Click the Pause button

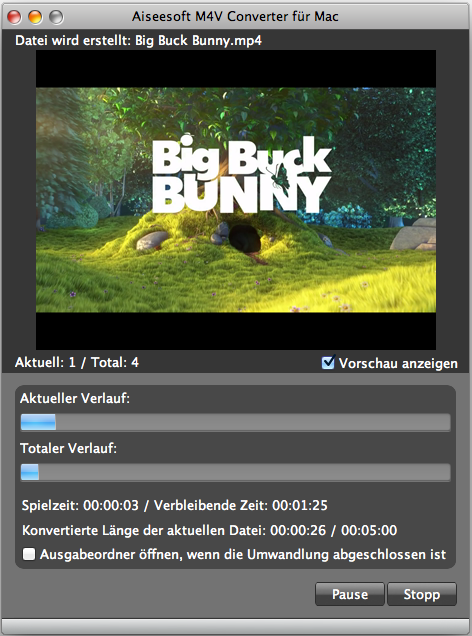(x=350, y=594)
